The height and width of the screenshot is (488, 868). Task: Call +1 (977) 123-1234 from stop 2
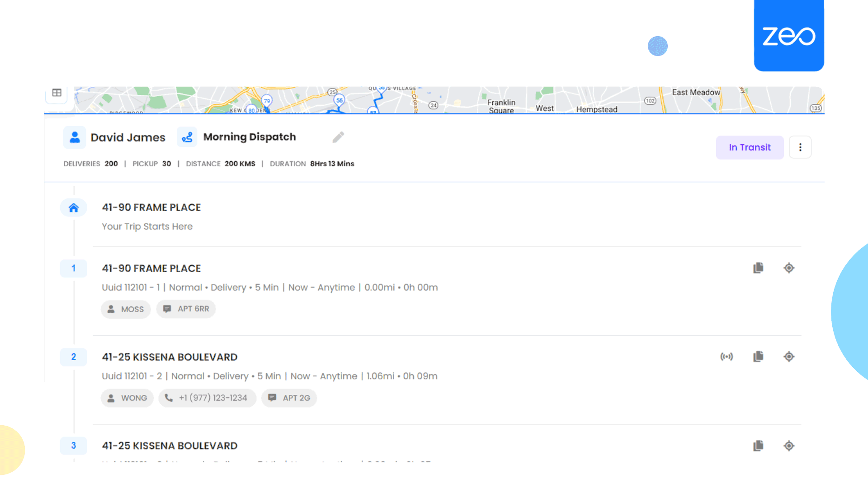coord(207,398)
